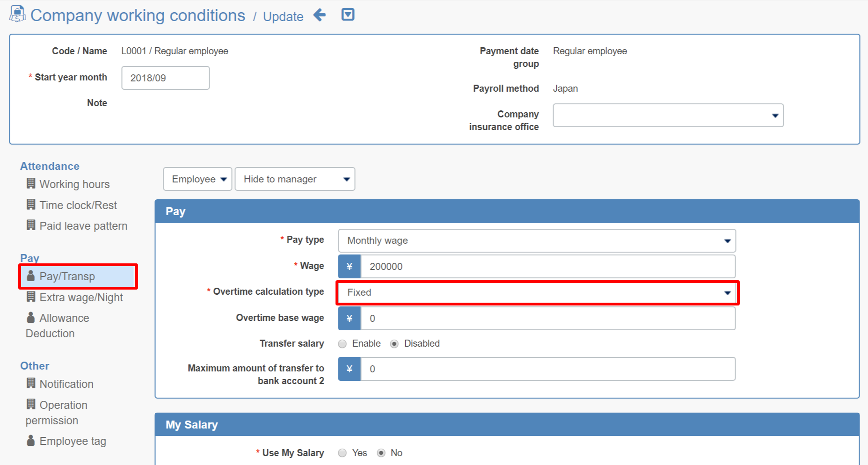Click the person icon next to Pay/Transp
Screen dimensions: 868x465
pos(30,276)
